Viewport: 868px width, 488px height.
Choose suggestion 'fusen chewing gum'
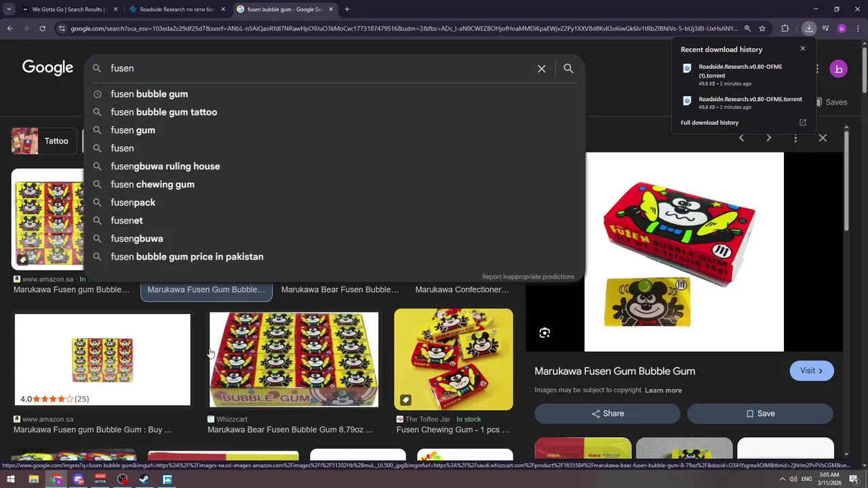pyautogui.click(x=334, y=184)
